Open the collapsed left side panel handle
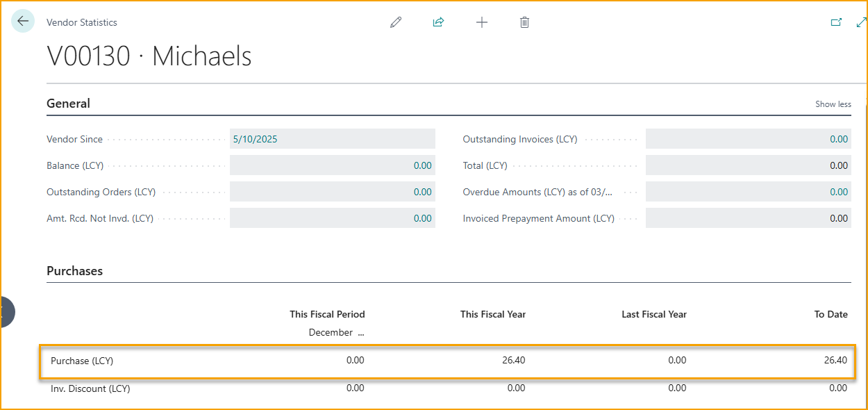868x410 pixels. 6,312
